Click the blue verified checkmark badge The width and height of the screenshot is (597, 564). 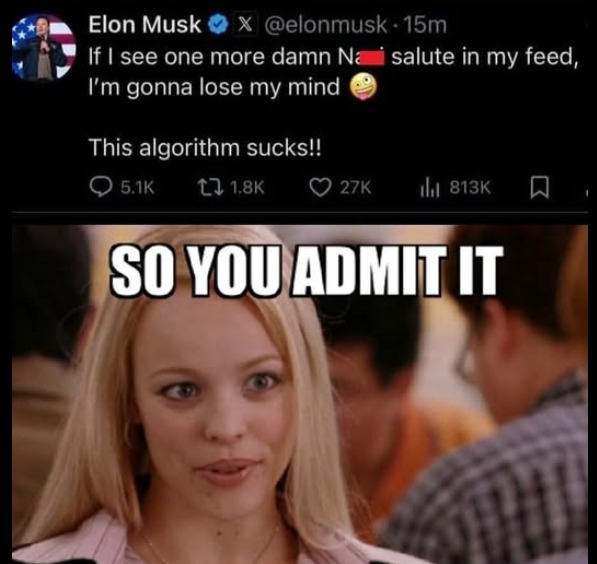click(217, 25)
